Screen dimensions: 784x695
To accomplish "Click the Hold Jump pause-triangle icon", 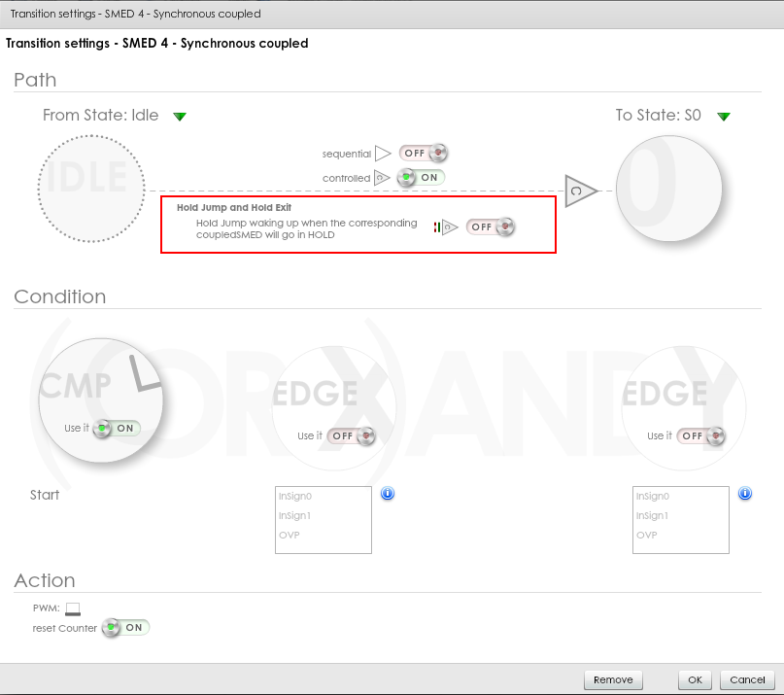I will pos(446,227).
